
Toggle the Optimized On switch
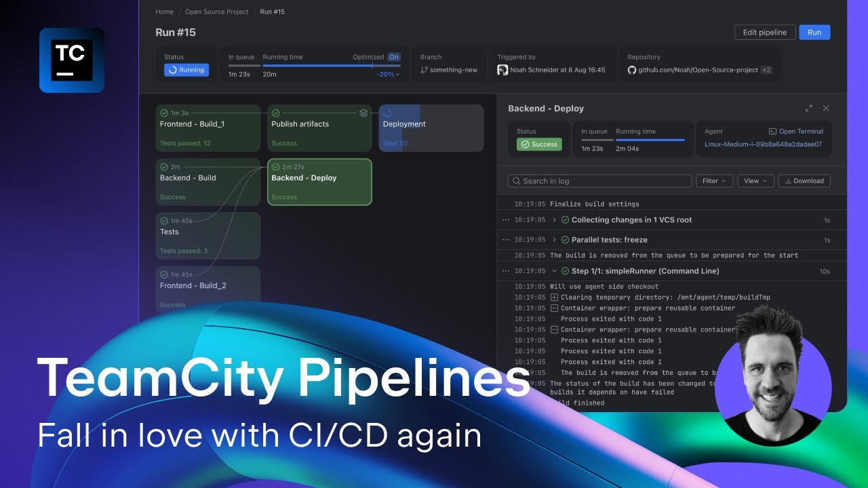click(393, 57)
